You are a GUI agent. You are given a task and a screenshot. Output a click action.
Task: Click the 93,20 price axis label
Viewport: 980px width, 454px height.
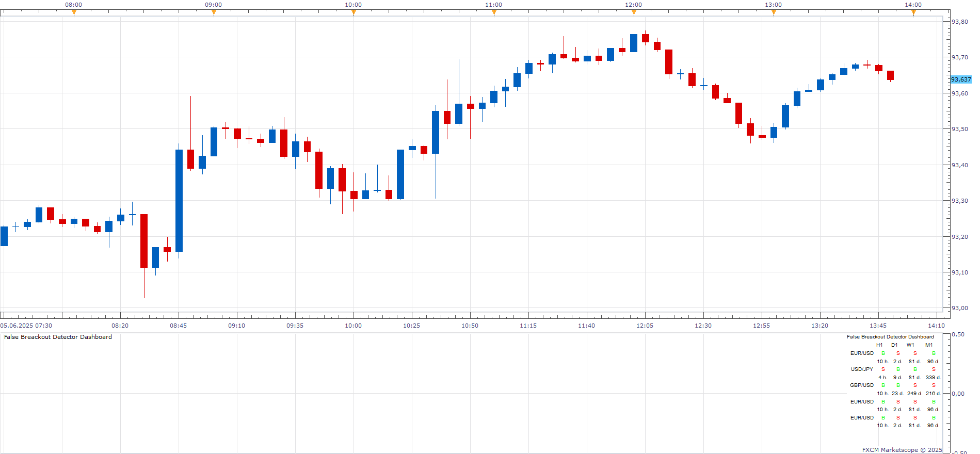(x=960, y=237)
